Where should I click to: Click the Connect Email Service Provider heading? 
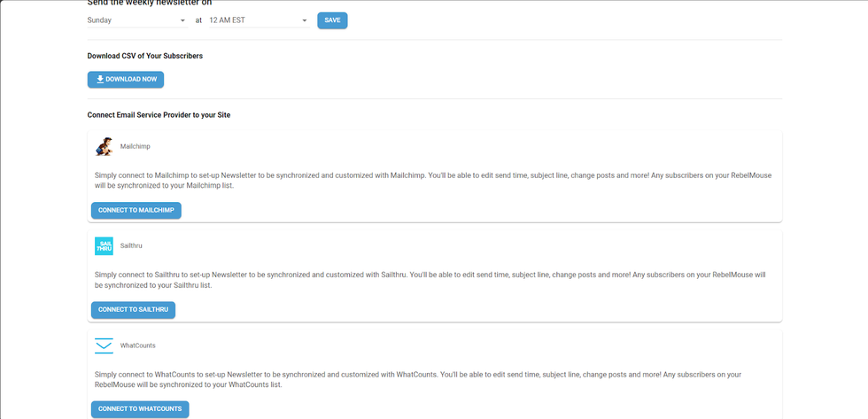click(x=159, y=115)
